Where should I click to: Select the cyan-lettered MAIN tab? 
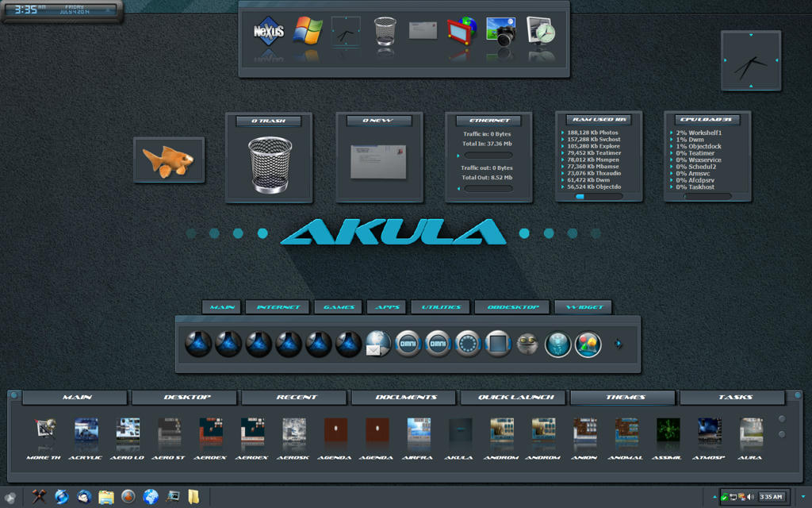[x=222, y=307]
